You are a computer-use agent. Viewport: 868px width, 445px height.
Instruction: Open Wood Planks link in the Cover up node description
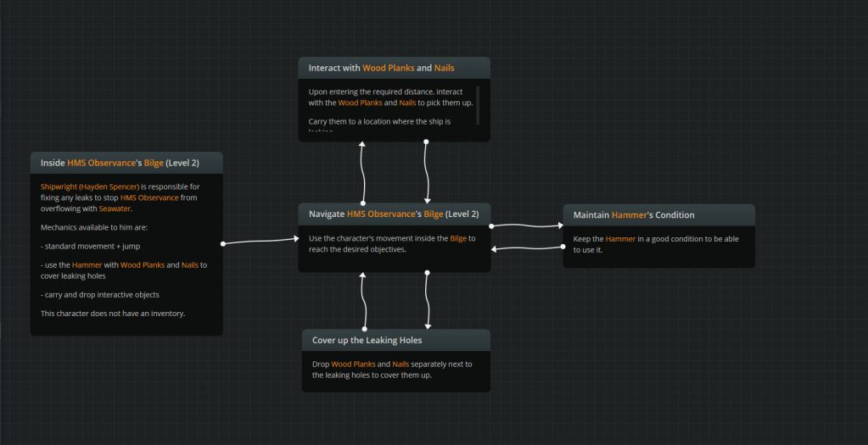tap(353, 364)
